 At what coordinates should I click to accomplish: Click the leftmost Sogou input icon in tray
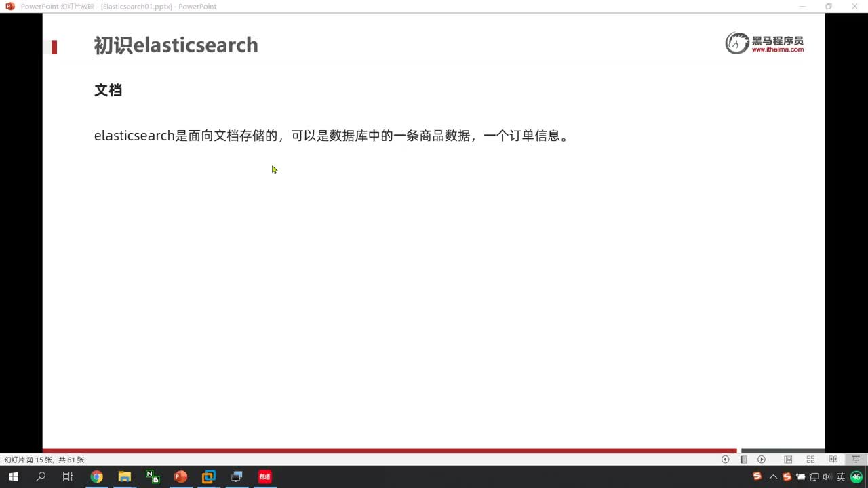coord(757,476)
